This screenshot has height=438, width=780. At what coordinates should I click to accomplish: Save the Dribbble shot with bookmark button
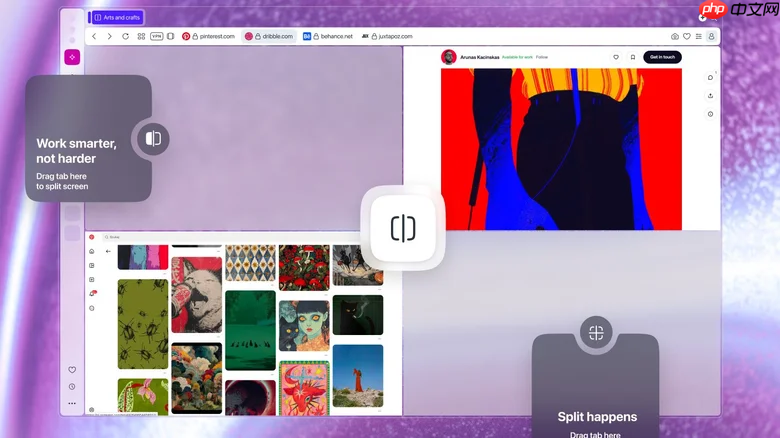click(633, 57)
